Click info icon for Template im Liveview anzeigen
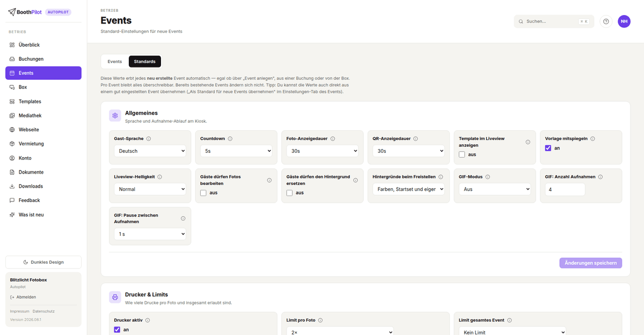644x335 pixels. click(x=528, y=142)
